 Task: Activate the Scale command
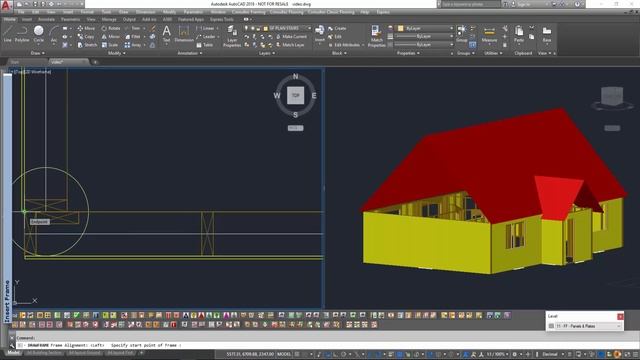[x=110, y=45]
